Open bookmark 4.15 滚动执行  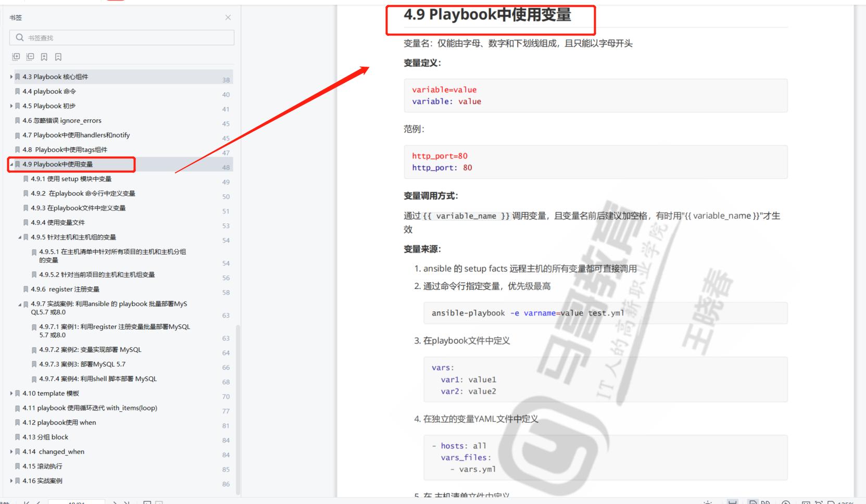point(42,467)
